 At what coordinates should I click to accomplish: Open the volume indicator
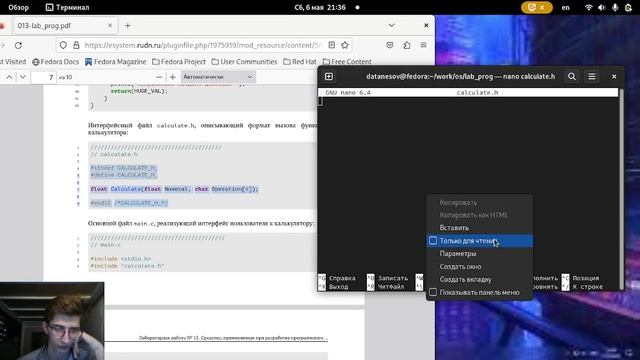[602, 7]
